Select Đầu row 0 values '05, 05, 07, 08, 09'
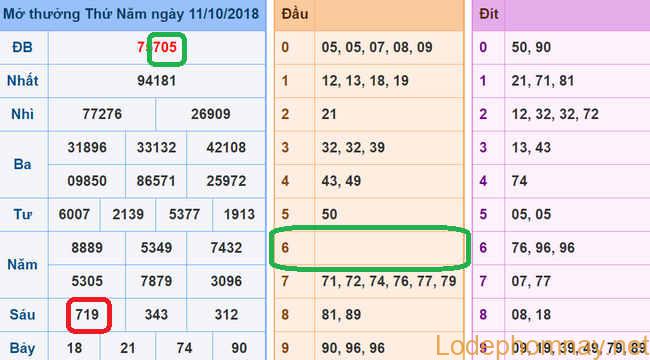Screen dimensions: 650x360 coord(377,47)
